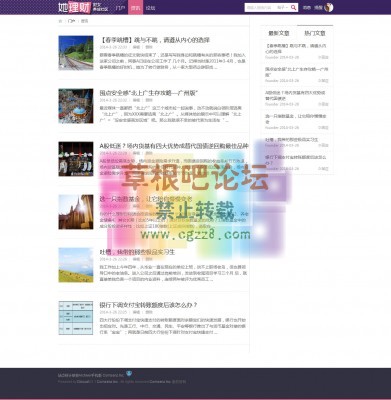Viewport: 391px width, 400px height.
Task: Open sidebar link 【春季跳槽】跳与不跳
Action: [x=296, y=49]
